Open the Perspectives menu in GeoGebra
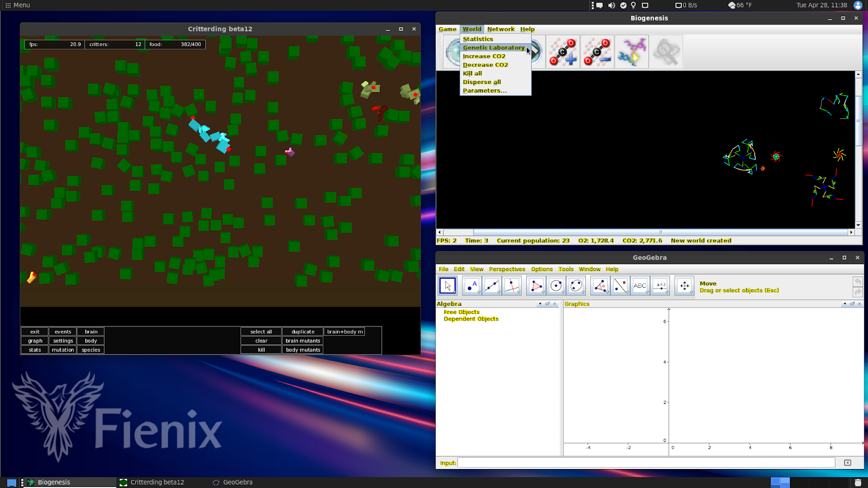The height and width of the screenshot is (488, 868). 507,269
